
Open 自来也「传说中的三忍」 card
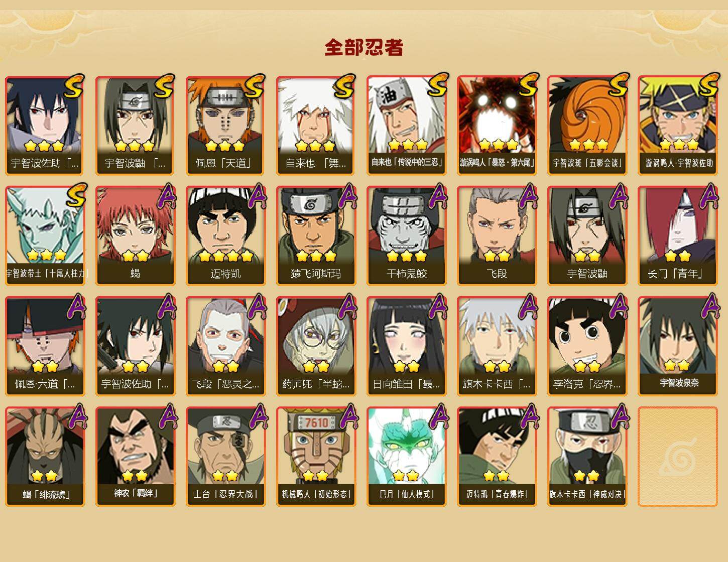(x=406, y=125)
